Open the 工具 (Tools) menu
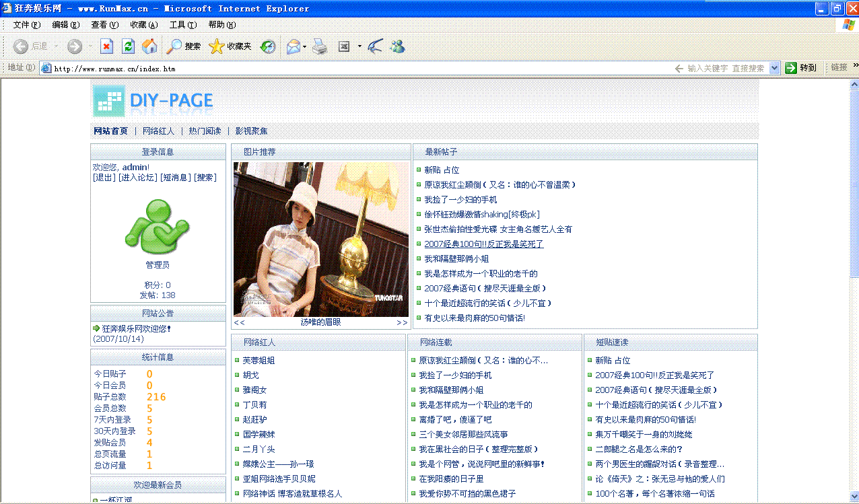Screen dimensions: 859x504 pos(182,25)
